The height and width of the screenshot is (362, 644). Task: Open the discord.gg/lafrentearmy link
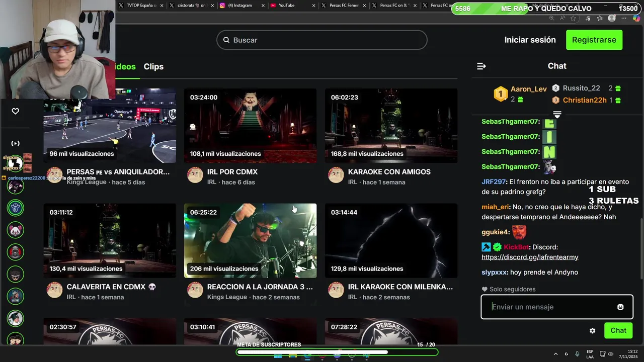pyautogui.click(x=530, y=257)
